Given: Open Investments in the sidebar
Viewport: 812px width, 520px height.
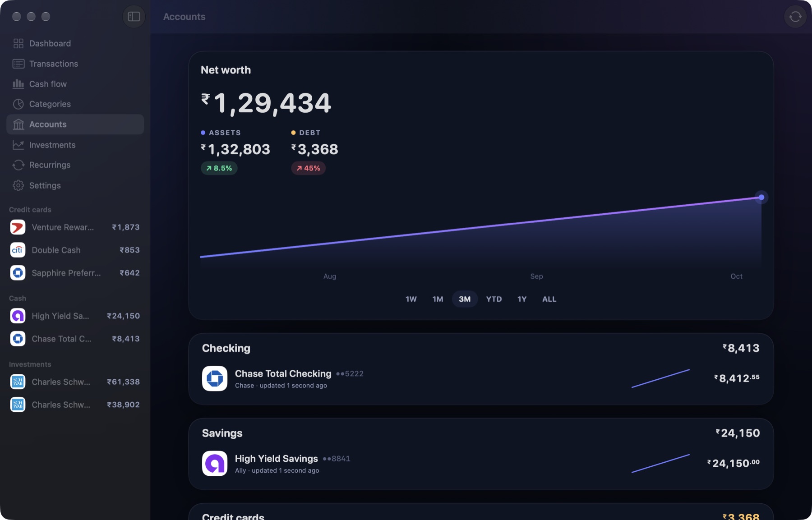Looking at the screenshot, I should [75, 145].
